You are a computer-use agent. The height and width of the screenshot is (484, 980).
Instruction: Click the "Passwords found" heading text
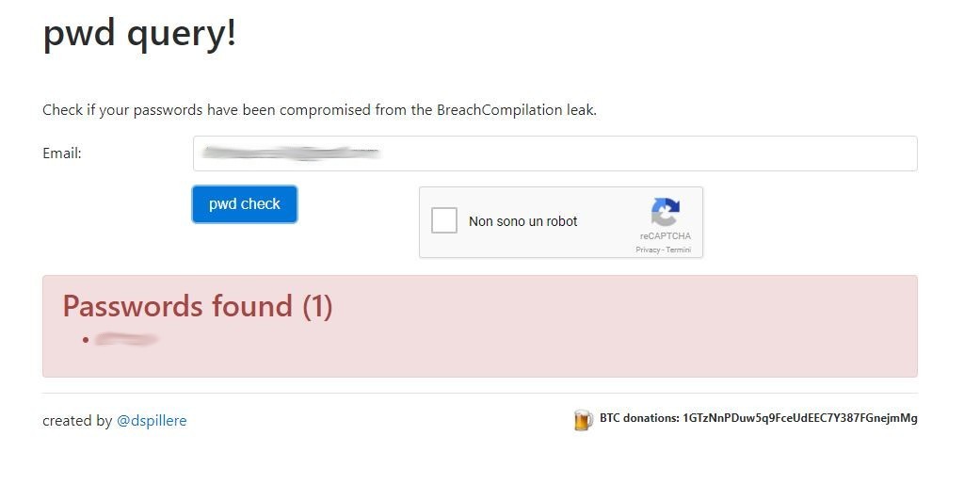pyautogui.click(x=177, y=306)
